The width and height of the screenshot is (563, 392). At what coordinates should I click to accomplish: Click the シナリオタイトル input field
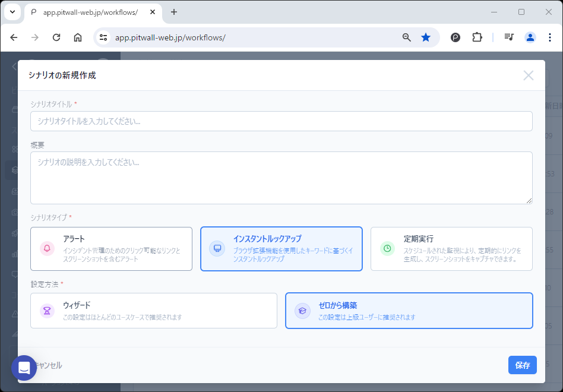click(281, 121)
